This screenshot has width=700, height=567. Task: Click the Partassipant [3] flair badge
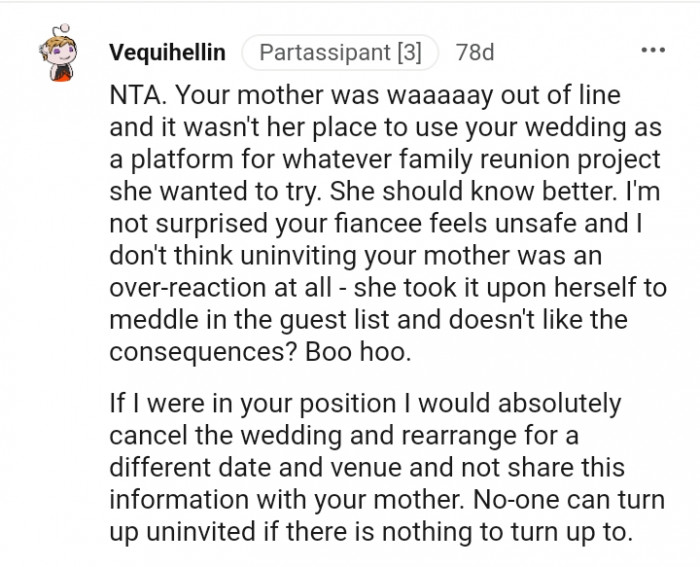pos(339,51)
